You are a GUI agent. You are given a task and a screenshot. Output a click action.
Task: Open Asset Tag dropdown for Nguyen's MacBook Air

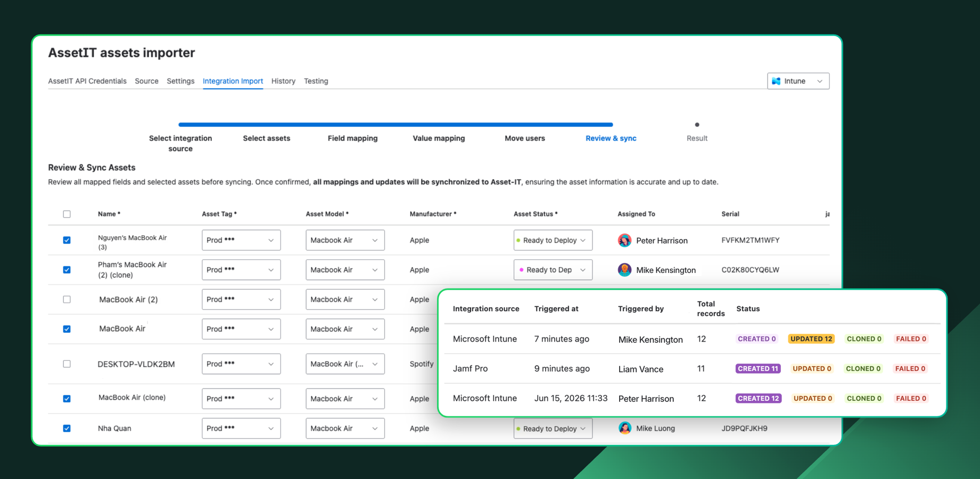tap(241, 240)
